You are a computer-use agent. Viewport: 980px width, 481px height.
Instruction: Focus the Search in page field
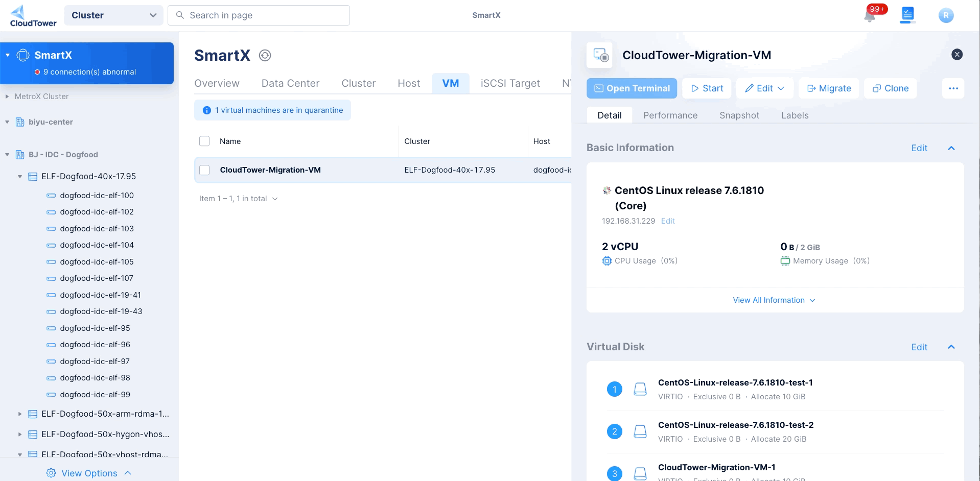(259, 15)
